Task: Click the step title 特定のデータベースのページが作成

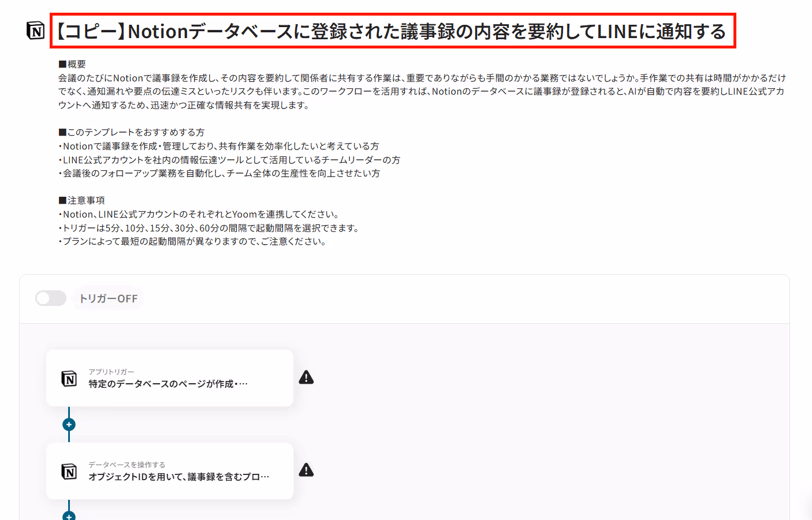Action: pos(168,384)
